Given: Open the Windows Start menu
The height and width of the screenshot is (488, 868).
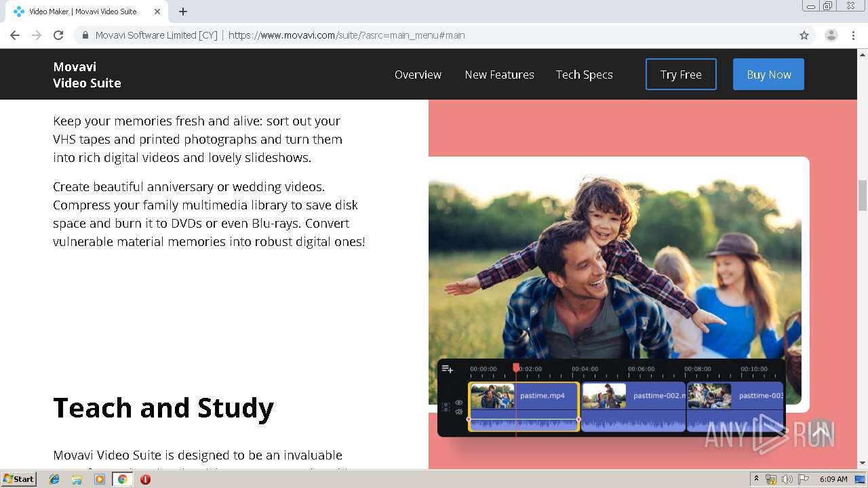Looking at the screenshot, I should pyautogui.click(x=19, y=479).
